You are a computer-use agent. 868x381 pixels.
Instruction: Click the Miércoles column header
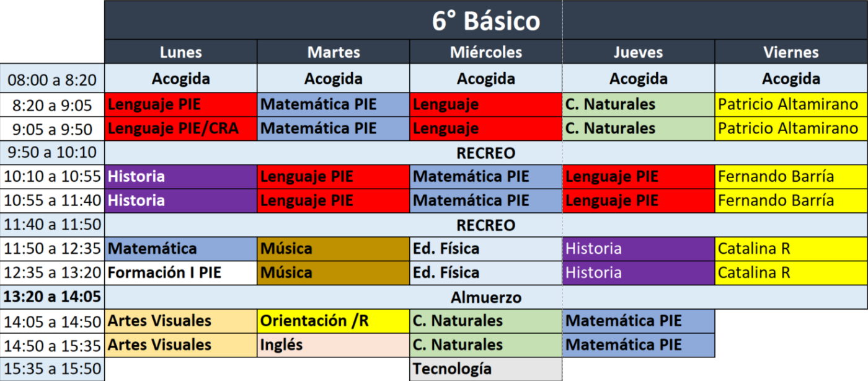tap(486, 53)
